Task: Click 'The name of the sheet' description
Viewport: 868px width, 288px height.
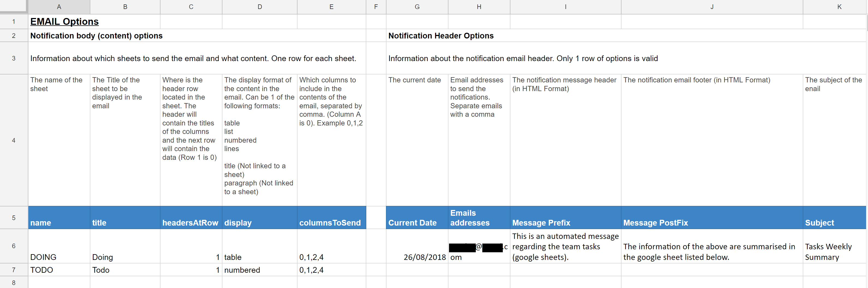Action: (59, 140)
